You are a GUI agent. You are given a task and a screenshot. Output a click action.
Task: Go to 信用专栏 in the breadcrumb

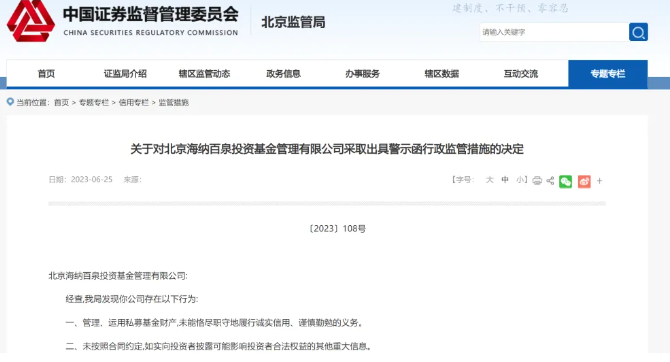(134, 102)
